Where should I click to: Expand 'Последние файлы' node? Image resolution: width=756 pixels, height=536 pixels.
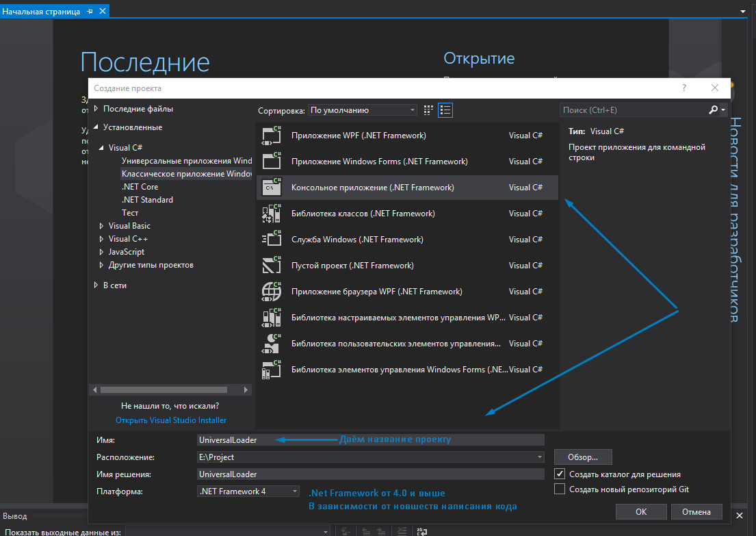(96, 109)
